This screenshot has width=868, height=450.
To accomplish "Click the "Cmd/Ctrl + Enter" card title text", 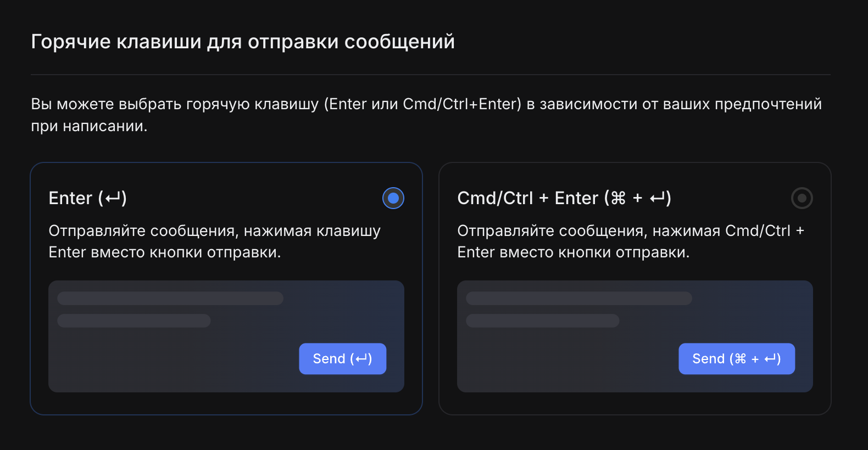I will coord(527,198).
